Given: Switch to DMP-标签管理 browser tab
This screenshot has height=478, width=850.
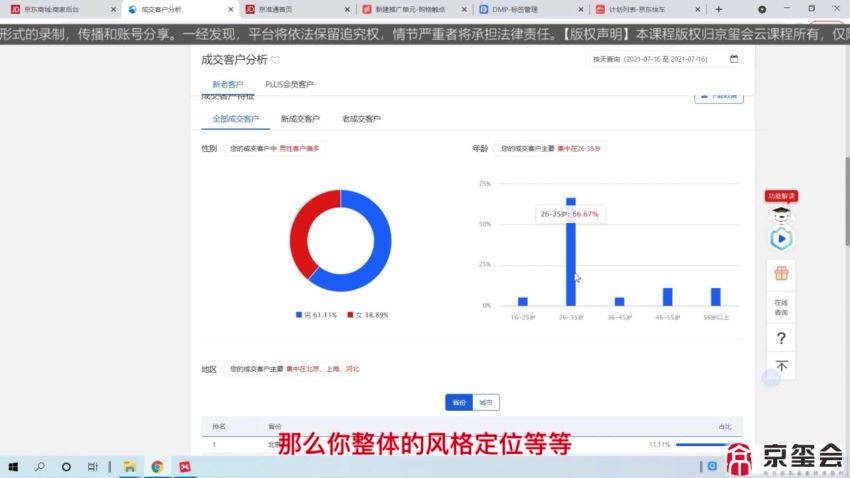Looking at the screenshot, I should point(523,9).
